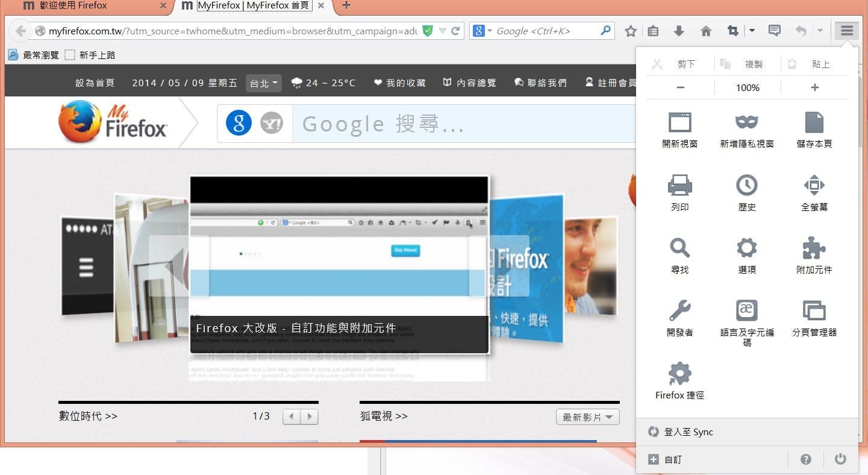Show bookmarks list icon in toolbar
The width and height of the screenshot is (868, 475).
653,31
